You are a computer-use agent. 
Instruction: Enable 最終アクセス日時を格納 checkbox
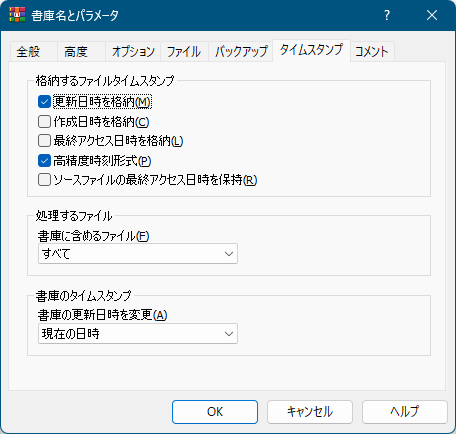[x=44, y=141]
